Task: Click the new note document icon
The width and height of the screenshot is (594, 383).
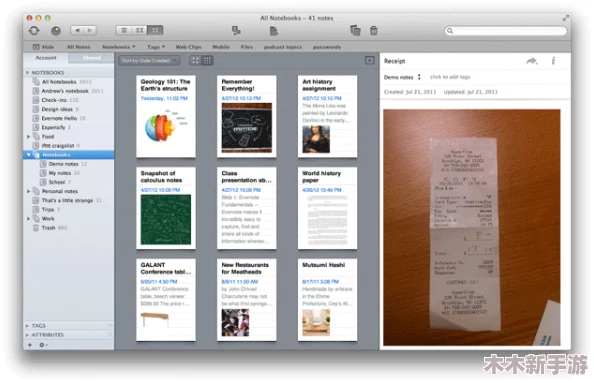Action: (x=274, y=31)
